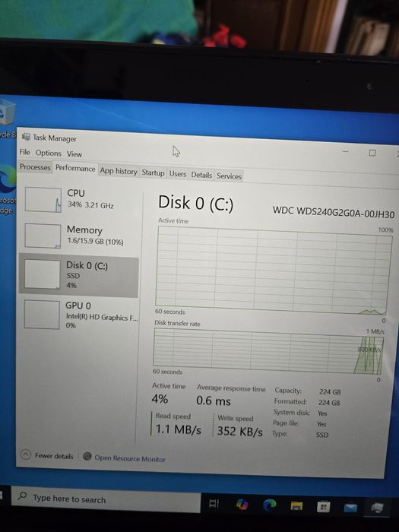Open the Users tab

click(x=178, y=174)
